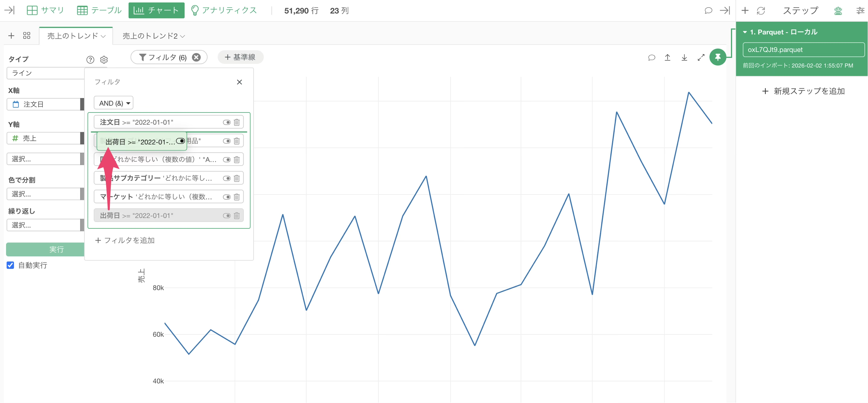Viewport: 868px width, 403px height.
Task: Delete the 注文日 filter with trash icon
Action: coord(237,122)
